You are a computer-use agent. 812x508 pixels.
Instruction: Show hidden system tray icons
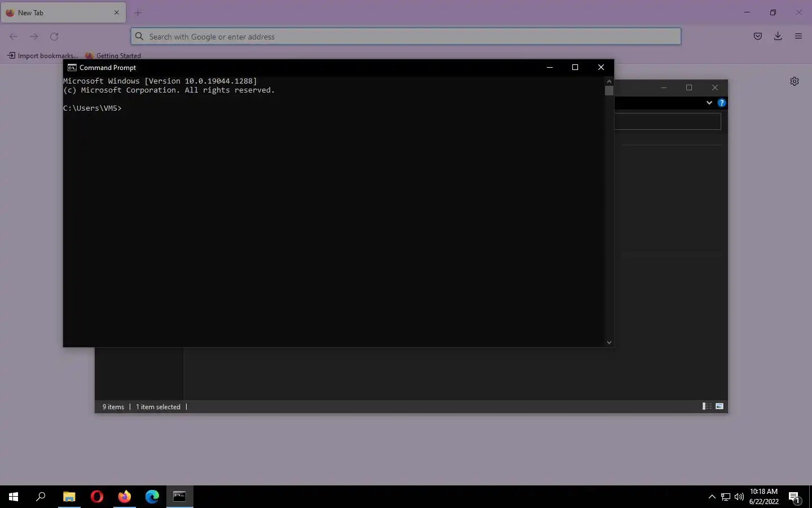[x=712, y=497]
